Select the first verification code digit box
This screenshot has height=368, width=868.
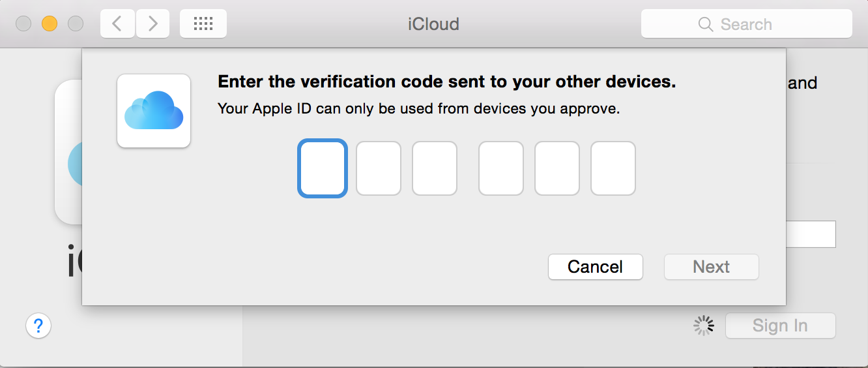pyautogui.click(x=323, y=168)
